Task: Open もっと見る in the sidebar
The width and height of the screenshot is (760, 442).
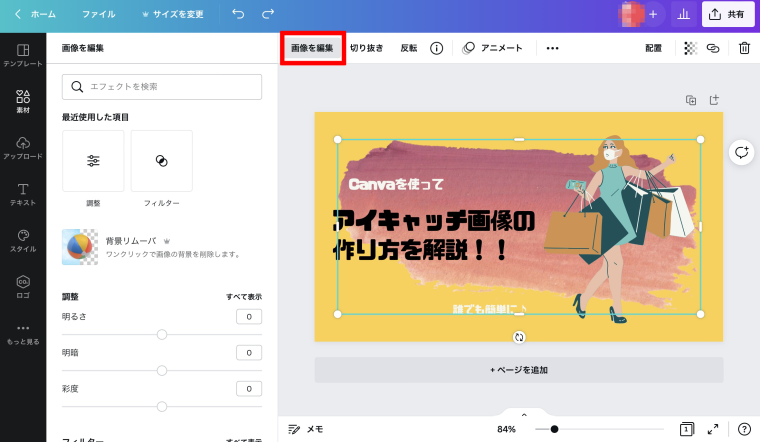Action: coord(23,334)
